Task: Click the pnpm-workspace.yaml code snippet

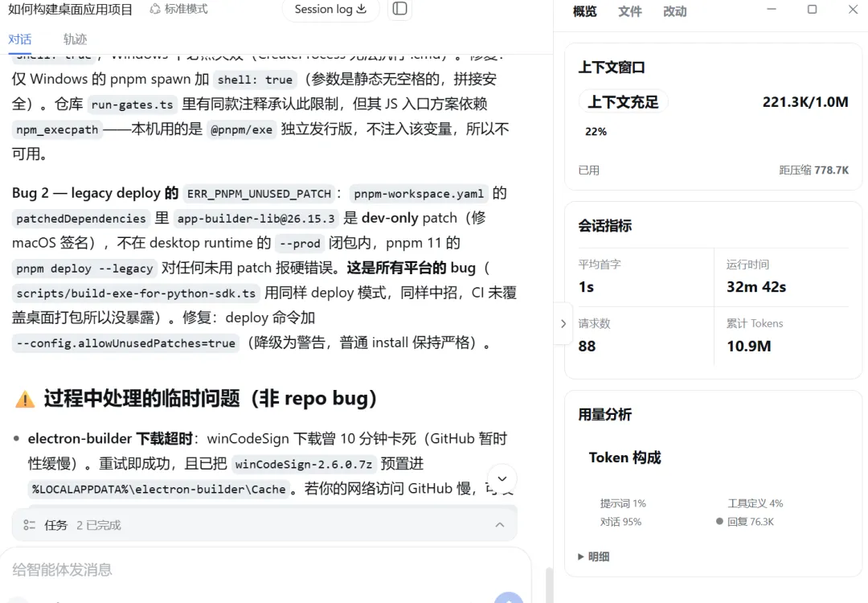Action: (x=419, y=194)
